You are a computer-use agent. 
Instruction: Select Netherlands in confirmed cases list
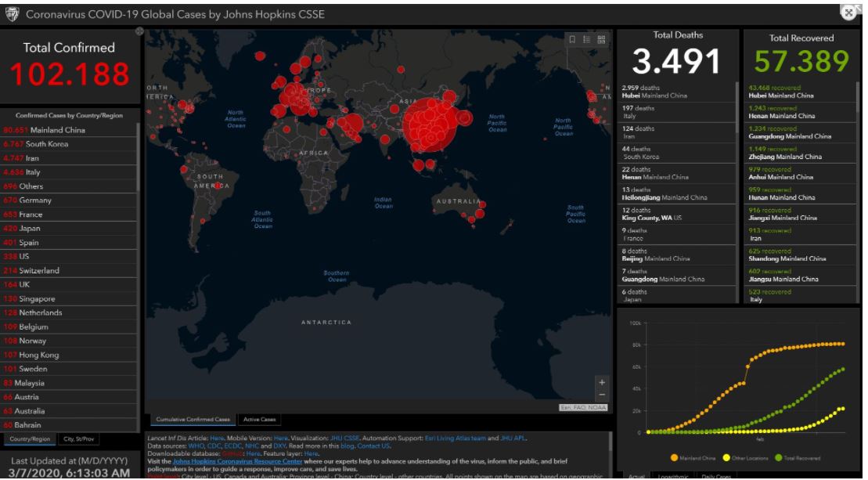click(x=68, y=312)
